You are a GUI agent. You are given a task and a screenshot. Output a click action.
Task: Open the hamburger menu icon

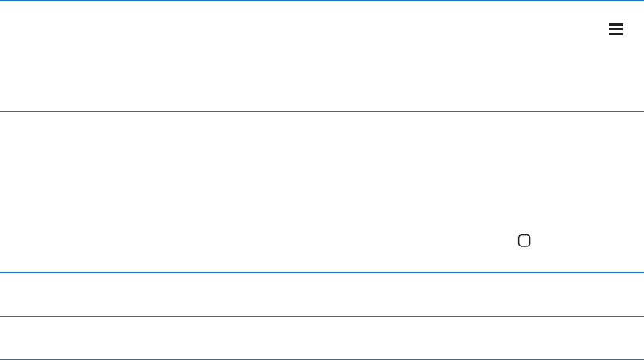pyautogui.click(x=616, y=29)
